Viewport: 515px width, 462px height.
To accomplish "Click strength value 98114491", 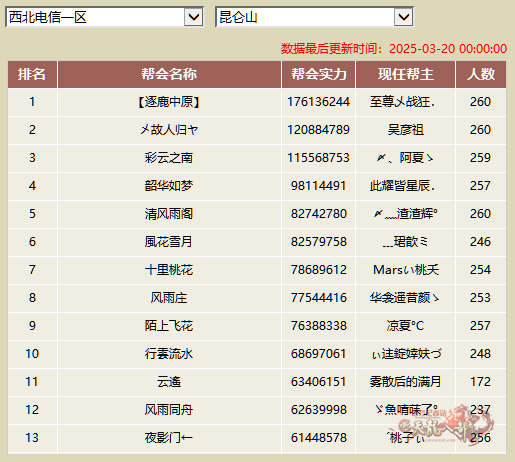I will tap(319, 186).
